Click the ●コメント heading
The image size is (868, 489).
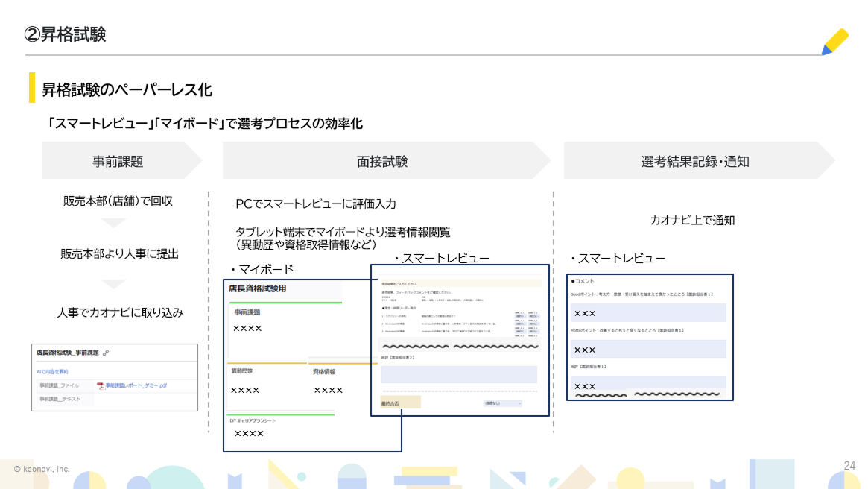pyautogui.click(x=583, y=281)
